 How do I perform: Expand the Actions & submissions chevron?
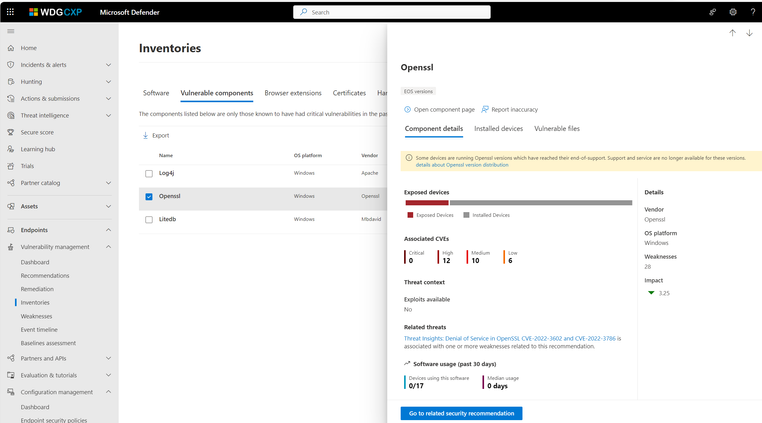[108, 98]
